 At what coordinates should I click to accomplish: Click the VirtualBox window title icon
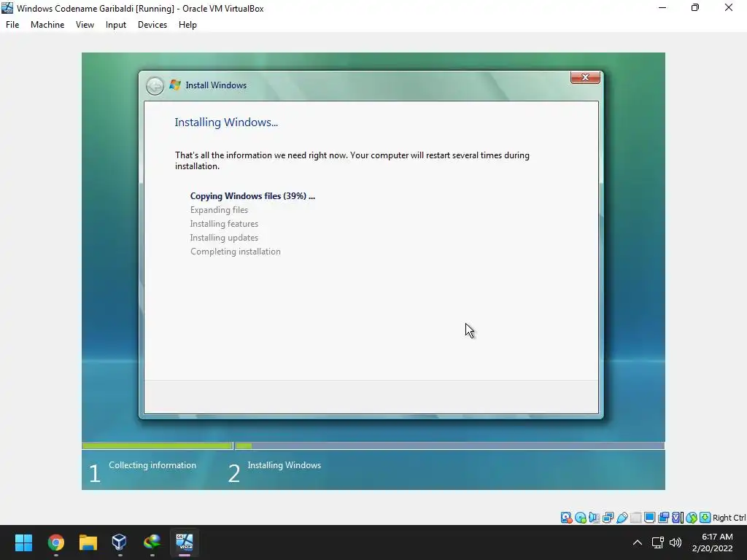pyautogui.click(x=7, y=8)
